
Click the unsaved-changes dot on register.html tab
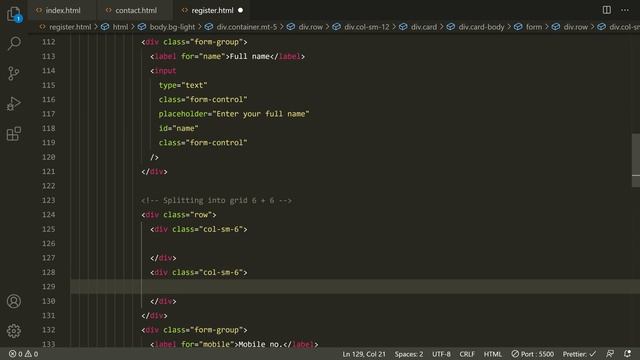click(x=240, y=10)
